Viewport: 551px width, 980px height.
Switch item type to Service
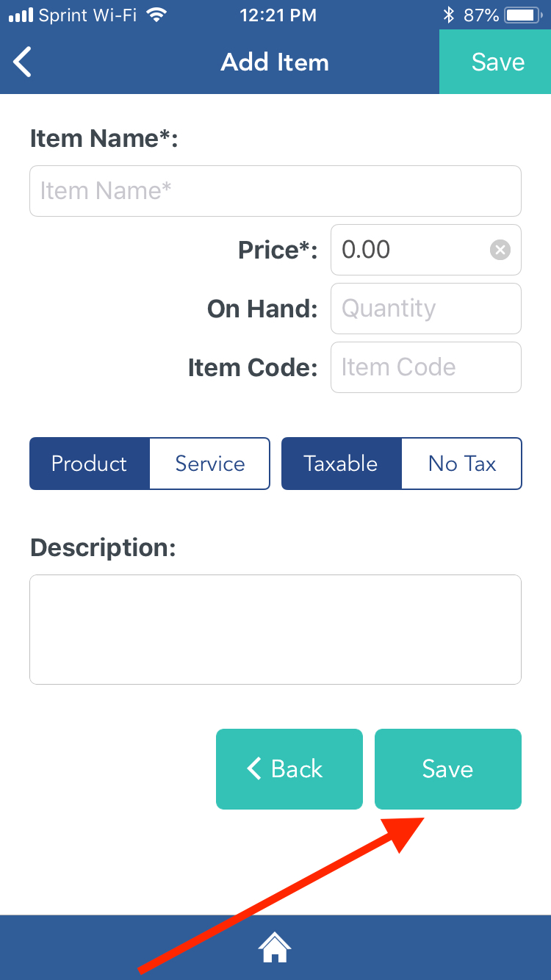210,464
